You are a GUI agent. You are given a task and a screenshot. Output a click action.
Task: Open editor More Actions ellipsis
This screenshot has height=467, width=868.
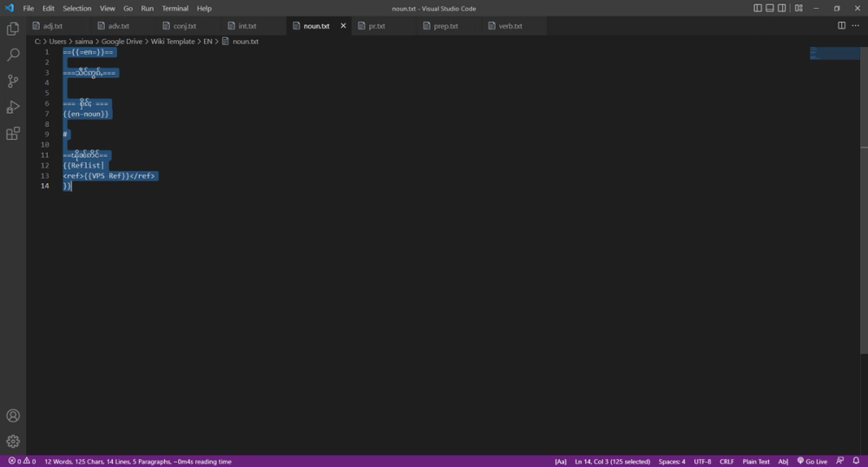click(856, 25)
